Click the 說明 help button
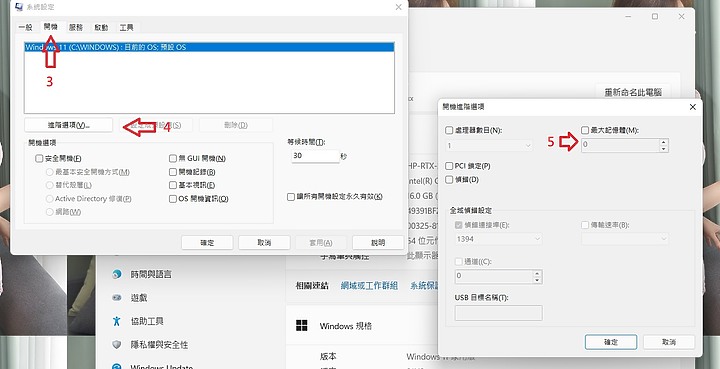Screen dimensions: 720x369 378,242
